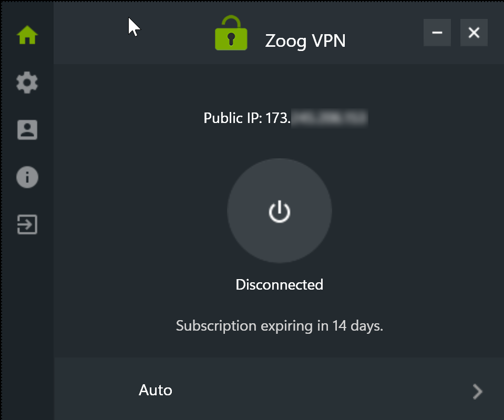The width and height of the screenshot is (504, 420).
Task: Close the Zoog VPN window
Action: (474, 33)
